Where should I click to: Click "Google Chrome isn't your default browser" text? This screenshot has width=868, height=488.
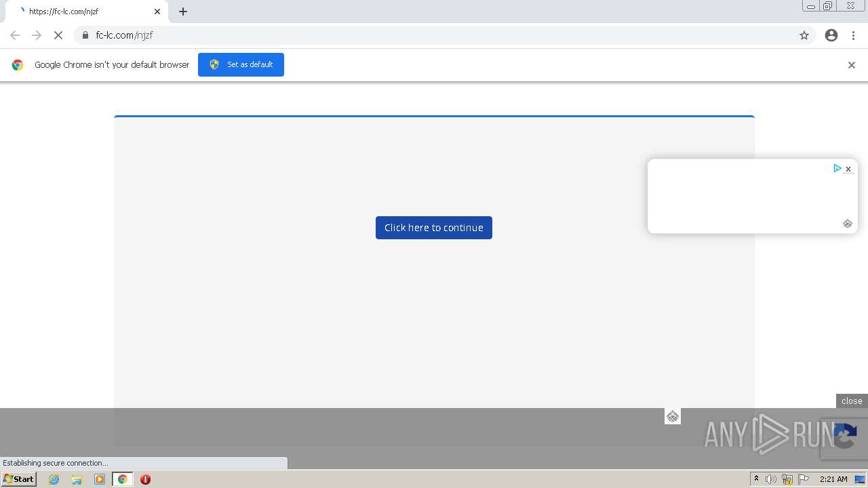click(112, 65)
